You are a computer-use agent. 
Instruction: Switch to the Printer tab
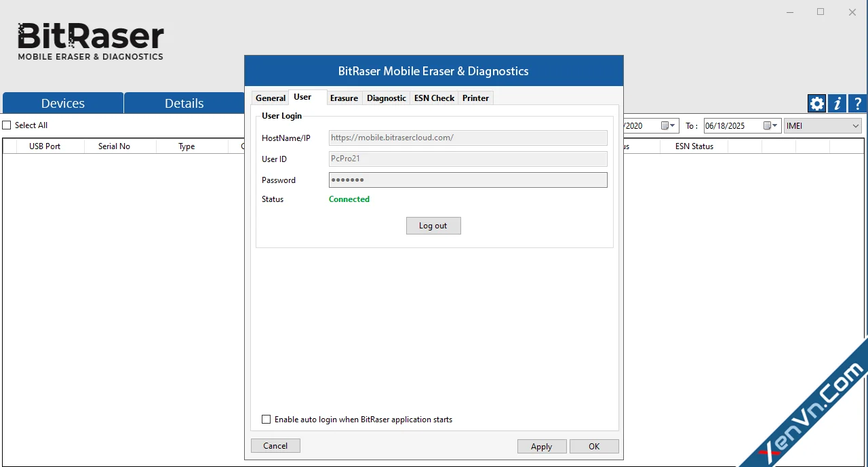pos(475,98)
